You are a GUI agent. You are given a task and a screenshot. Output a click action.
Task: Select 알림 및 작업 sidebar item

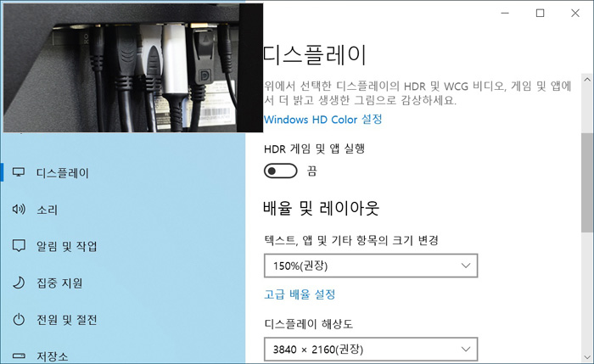click(67, 246)
